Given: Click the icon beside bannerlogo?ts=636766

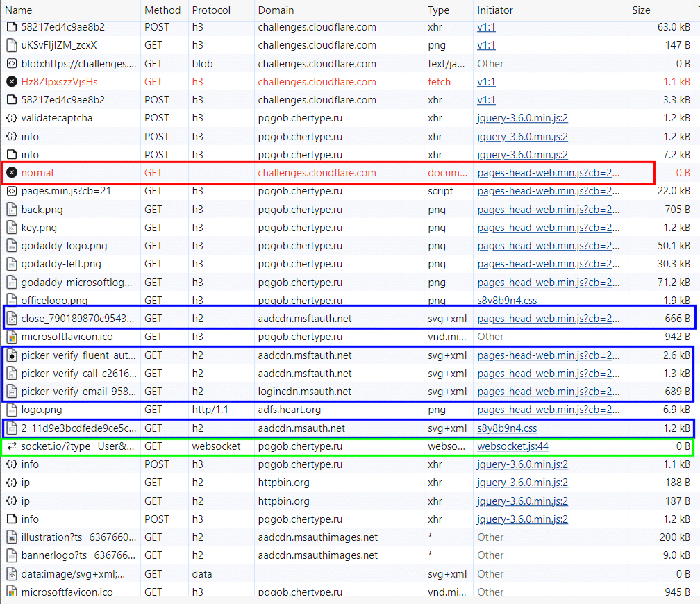Looking at the screenshot, I should point(12,555).
